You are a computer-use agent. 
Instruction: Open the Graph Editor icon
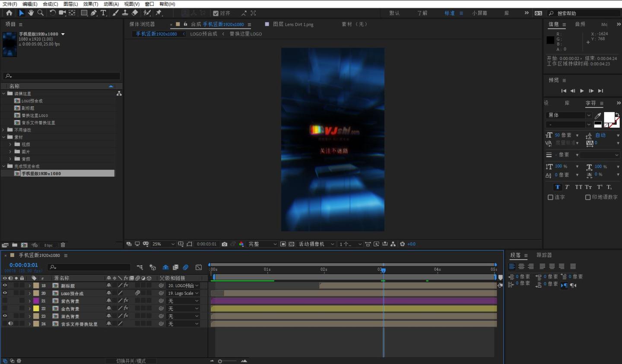tap(199, 267)
